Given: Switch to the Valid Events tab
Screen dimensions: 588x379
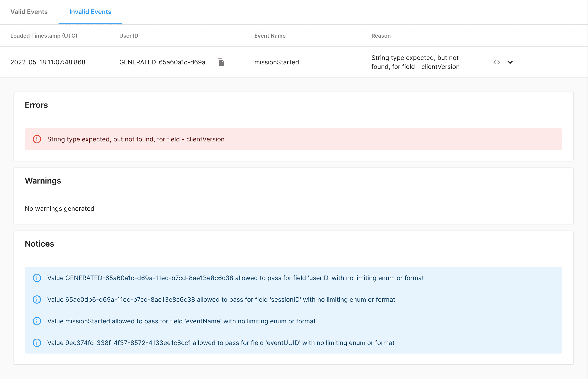Looking at the screenshot, I should (x=29, y=12).
